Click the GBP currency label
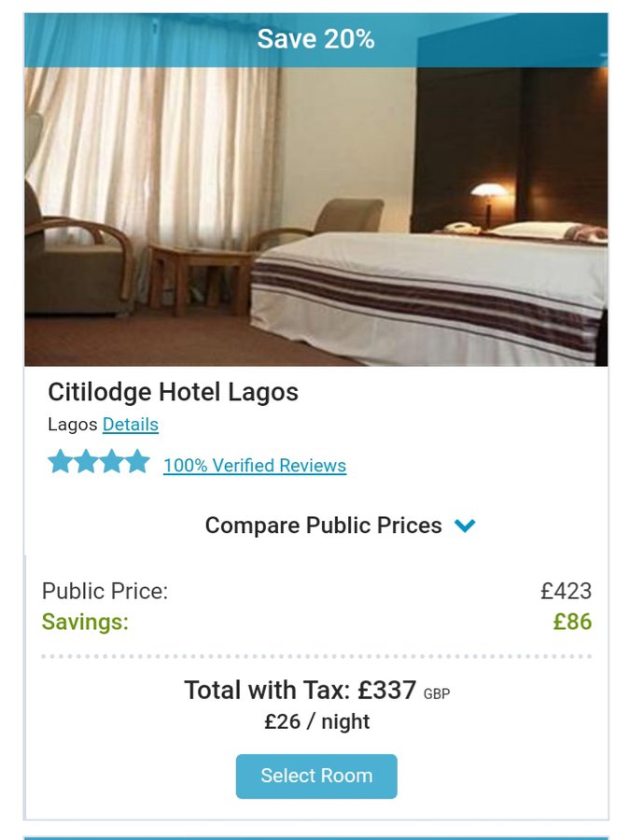Image resolution: width=630 pixels, height=840 pixels. tap(437, 694)
